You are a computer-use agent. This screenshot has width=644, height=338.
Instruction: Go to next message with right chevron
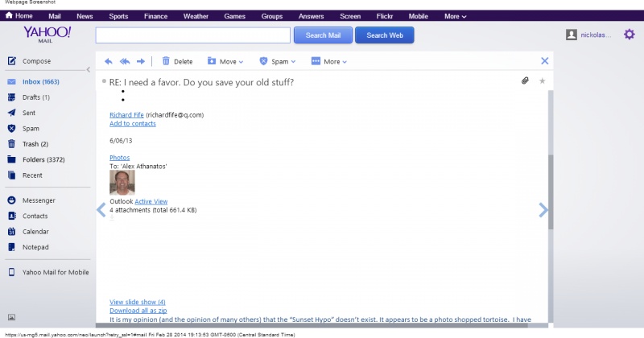click(543, 210)
